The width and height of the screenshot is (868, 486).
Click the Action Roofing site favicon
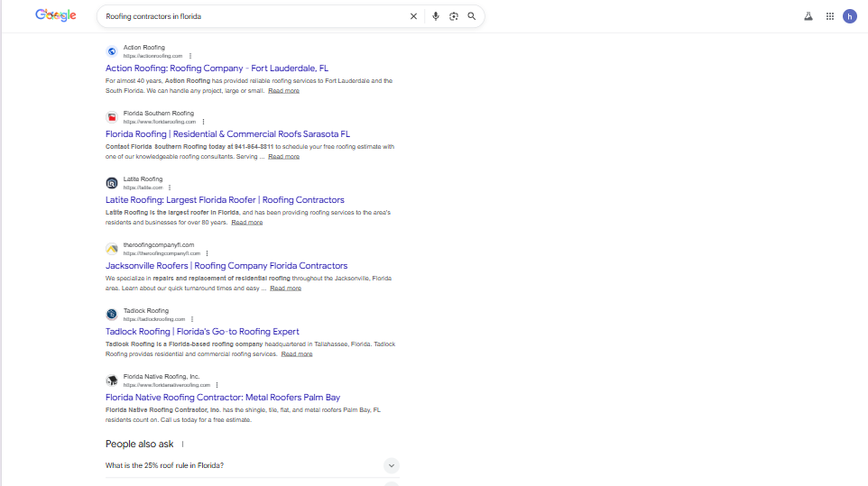pyautogui.click(x=112, y=51)
